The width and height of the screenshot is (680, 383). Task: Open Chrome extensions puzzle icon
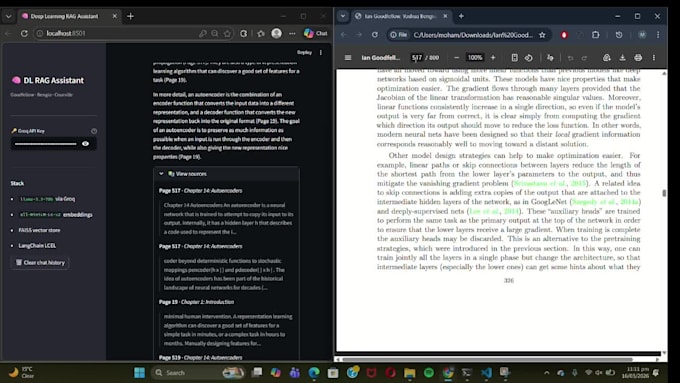coord(596,35)
